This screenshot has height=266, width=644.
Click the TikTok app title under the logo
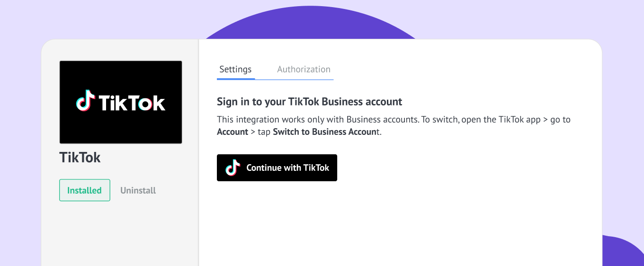[80, 157]
